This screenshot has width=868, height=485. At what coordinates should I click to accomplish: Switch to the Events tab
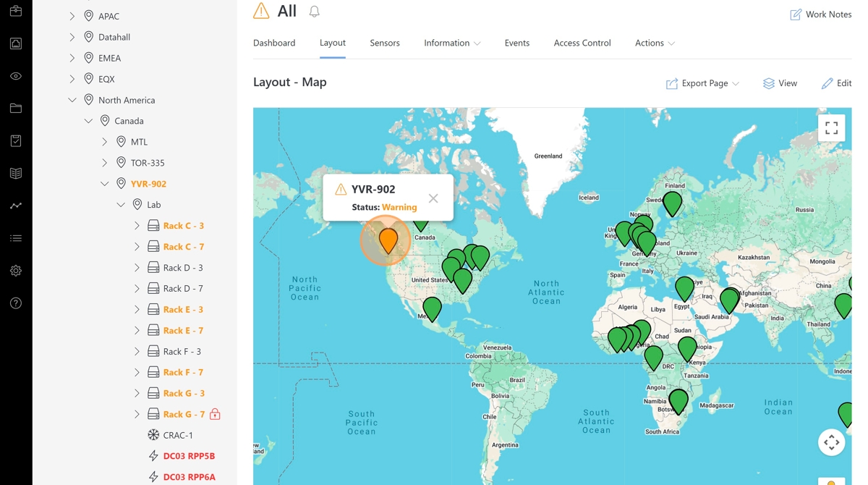(x=516, y=43)
